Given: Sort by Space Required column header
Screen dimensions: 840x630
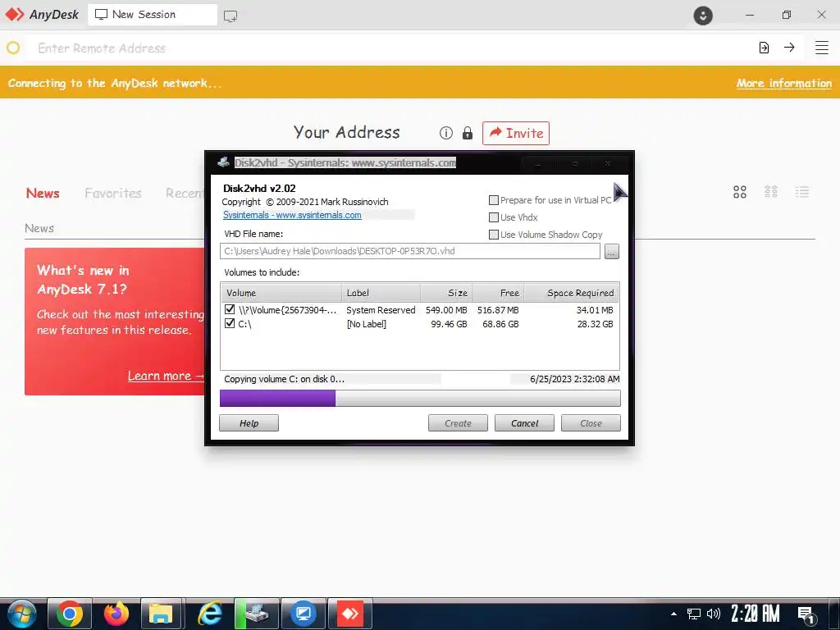Looking at the screenshot, I should [571, 293].
